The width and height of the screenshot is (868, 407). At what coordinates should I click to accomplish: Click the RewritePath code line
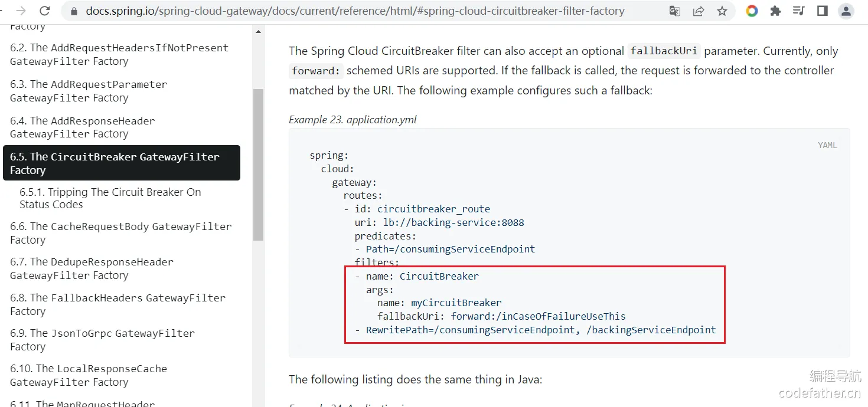(536, 330)
